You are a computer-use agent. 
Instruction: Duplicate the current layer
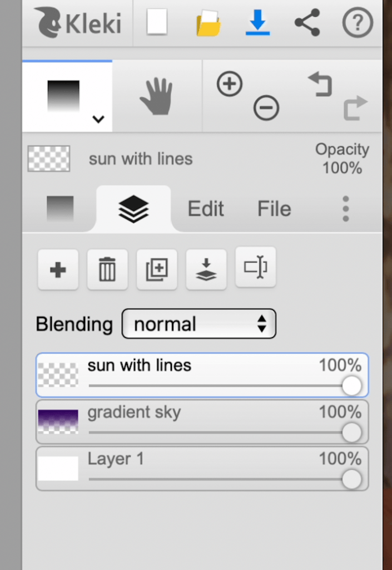click(157, 270)
